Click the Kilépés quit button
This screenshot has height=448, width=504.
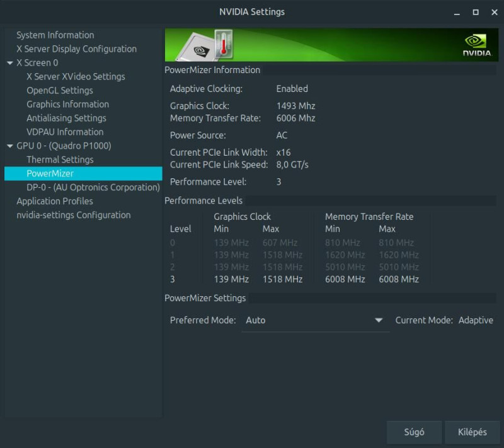coord(472,432)
